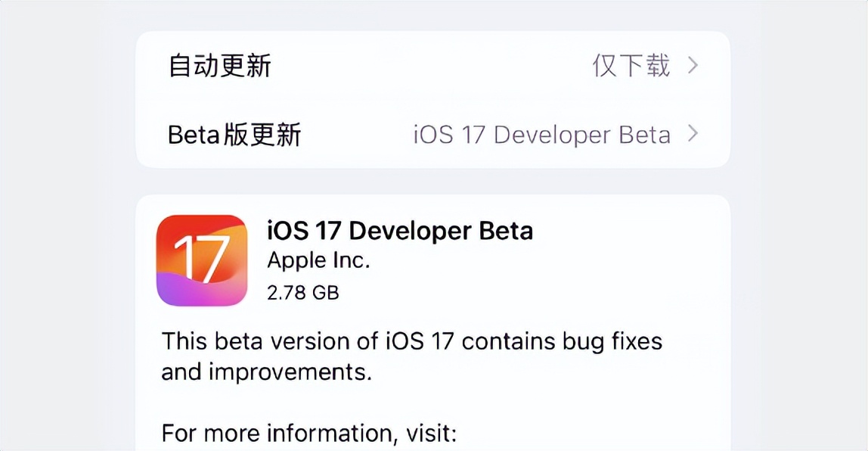Select the Beta版更新 label text

click(x=232, y=135)
